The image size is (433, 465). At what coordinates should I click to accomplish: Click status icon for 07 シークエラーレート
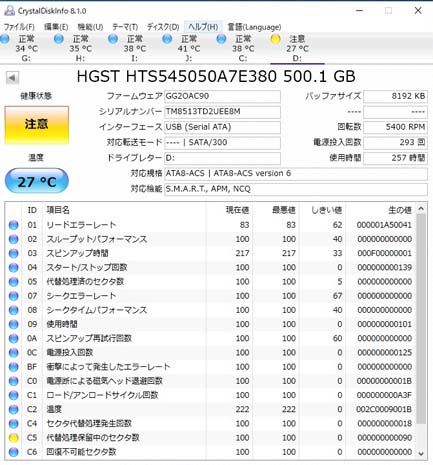pos(14,296)
